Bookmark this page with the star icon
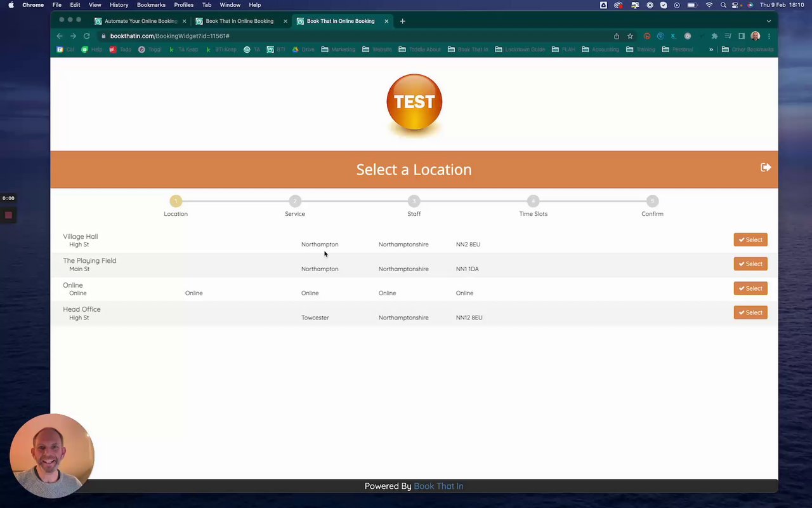The height and width of the screenshot is (508, 812). click(x=630, y=36)
